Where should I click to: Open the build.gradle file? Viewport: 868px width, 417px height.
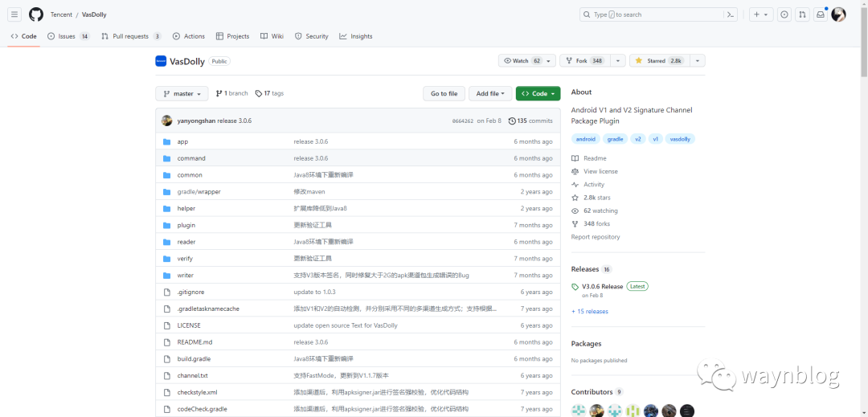(x=194, y=359)
